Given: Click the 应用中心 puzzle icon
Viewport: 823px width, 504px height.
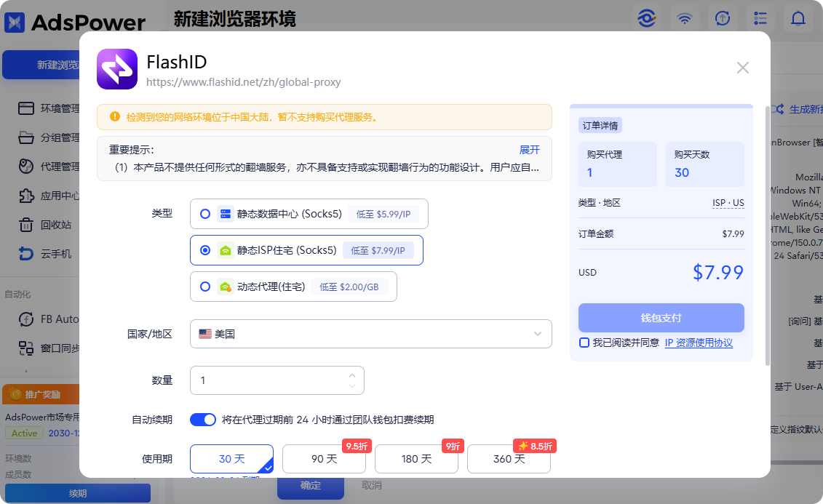Looking at the screenshot, I should point(25,196).
